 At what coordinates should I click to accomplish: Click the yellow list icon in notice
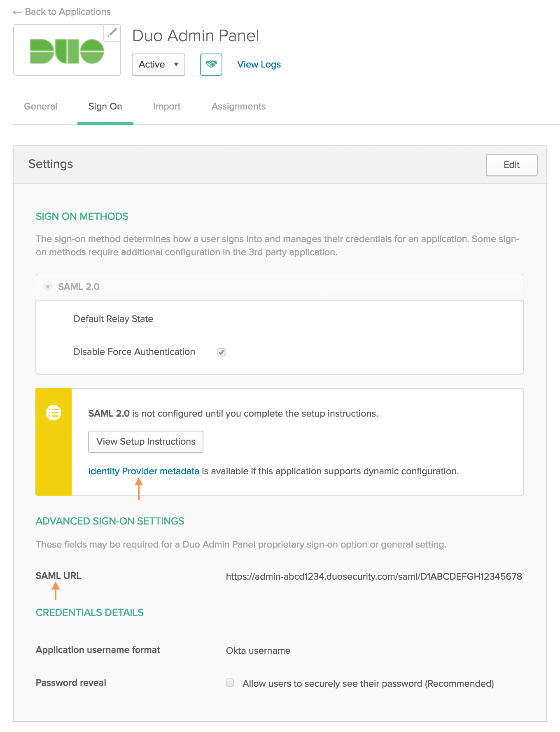point(54,413)
